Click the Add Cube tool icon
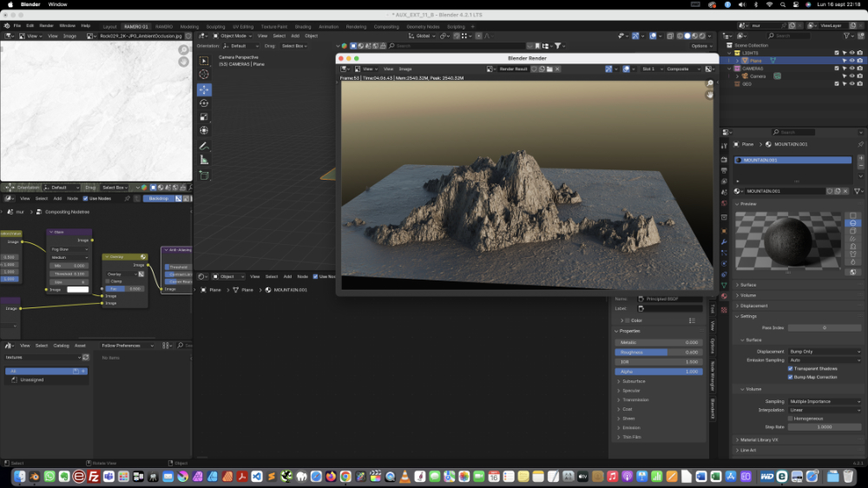This screenshot has width=868, height=488. point(204,175)
